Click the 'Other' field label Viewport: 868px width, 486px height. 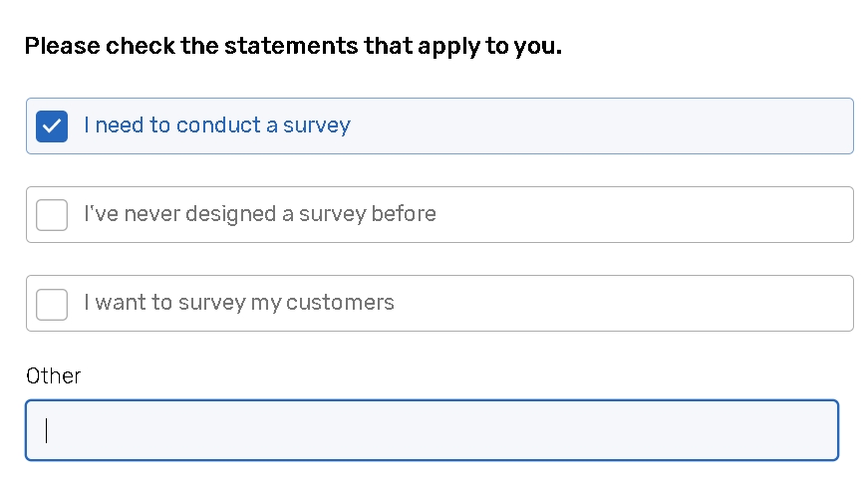pyautogui.click(x=53, y=375)
